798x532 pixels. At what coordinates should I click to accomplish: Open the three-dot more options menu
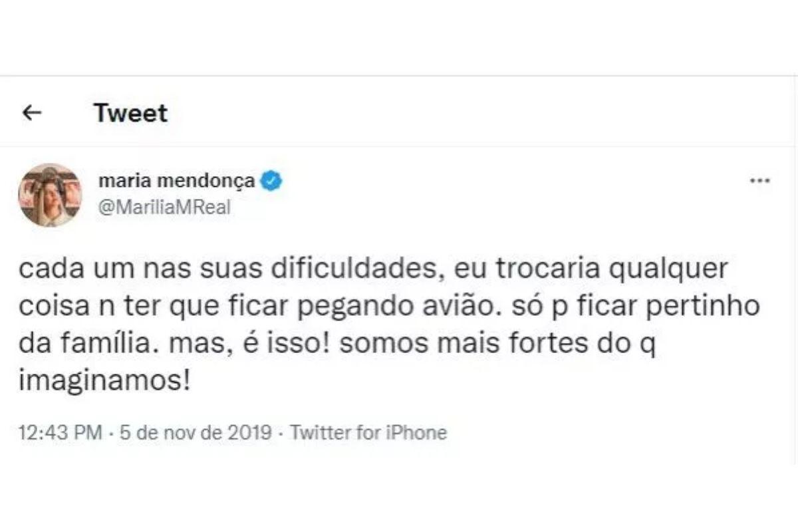pos(759,181)
